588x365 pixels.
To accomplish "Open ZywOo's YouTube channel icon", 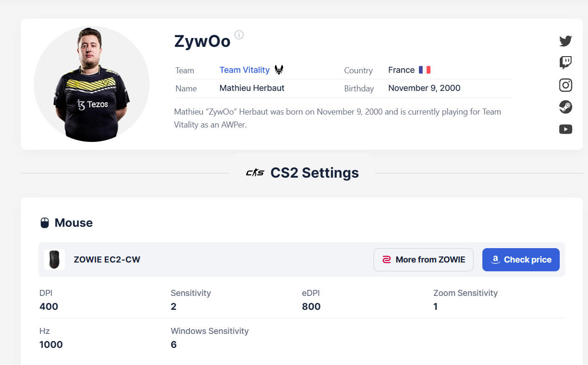I will click(565, 129).
